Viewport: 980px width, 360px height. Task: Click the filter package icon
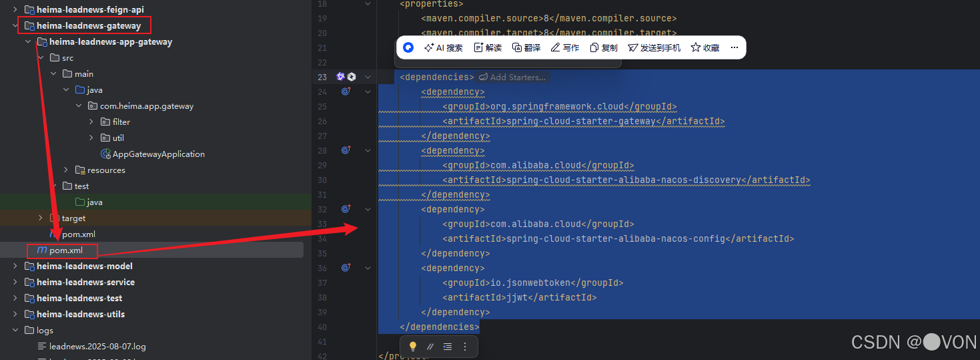point(105,122)
